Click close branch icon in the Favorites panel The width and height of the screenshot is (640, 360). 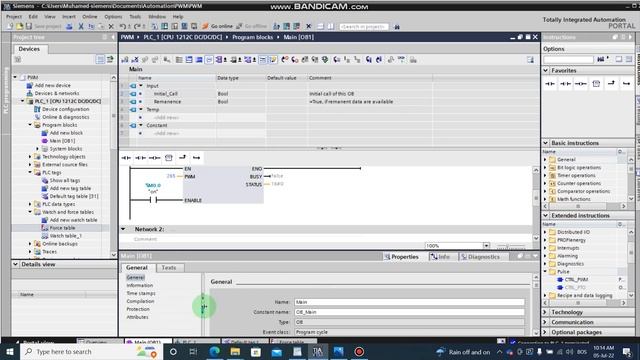click(x=626, y=84)
